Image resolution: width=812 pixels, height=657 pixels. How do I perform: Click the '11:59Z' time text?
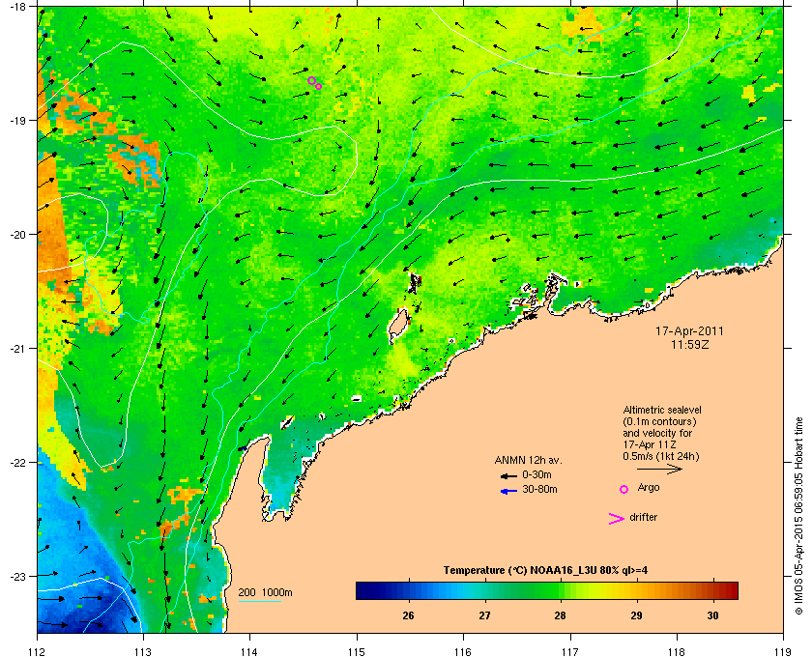[690, 344]
